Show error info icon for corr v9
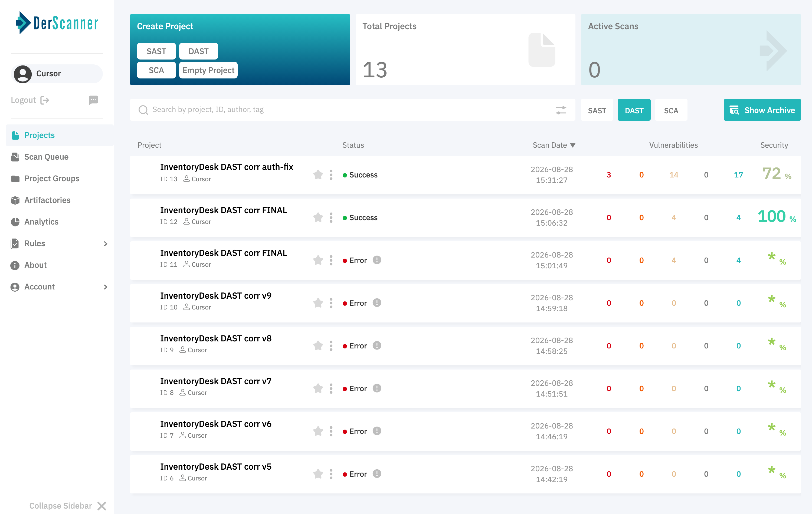Viewport: 812px width, 514px height. (x=377, y=303)
